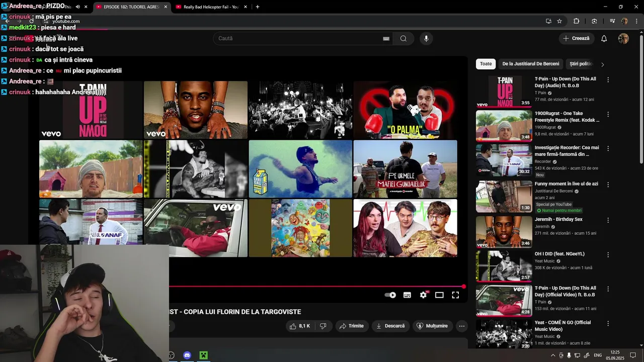Viewport: 644px width, 362px height.
Task: Open the player settings gear
Action: [423, 295]
